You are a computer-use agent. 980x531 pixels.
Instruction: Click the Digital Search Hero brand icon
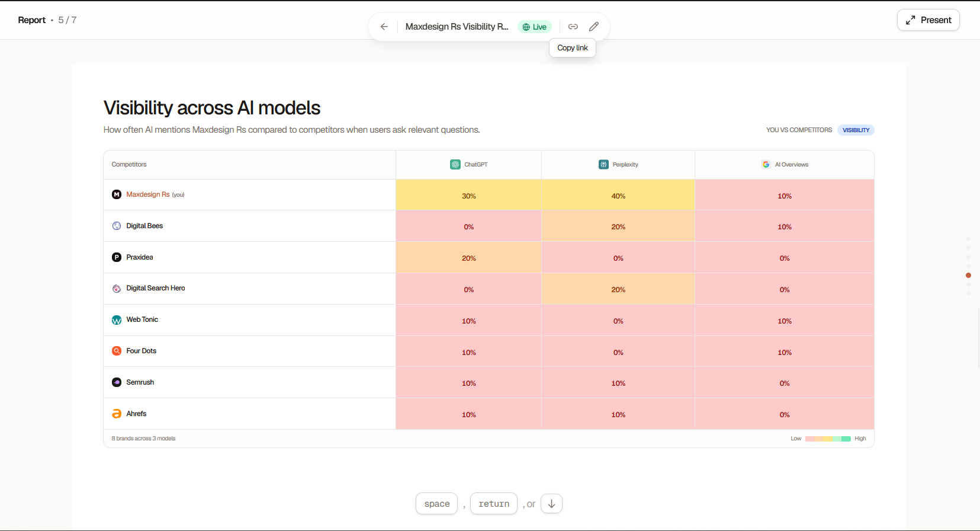pos(117,289)
